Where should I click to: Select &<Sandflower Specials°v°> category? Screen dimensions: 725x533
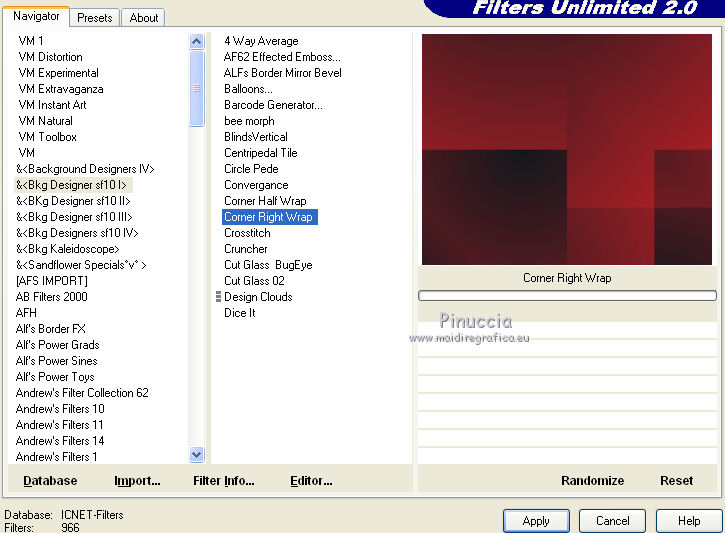81,265
